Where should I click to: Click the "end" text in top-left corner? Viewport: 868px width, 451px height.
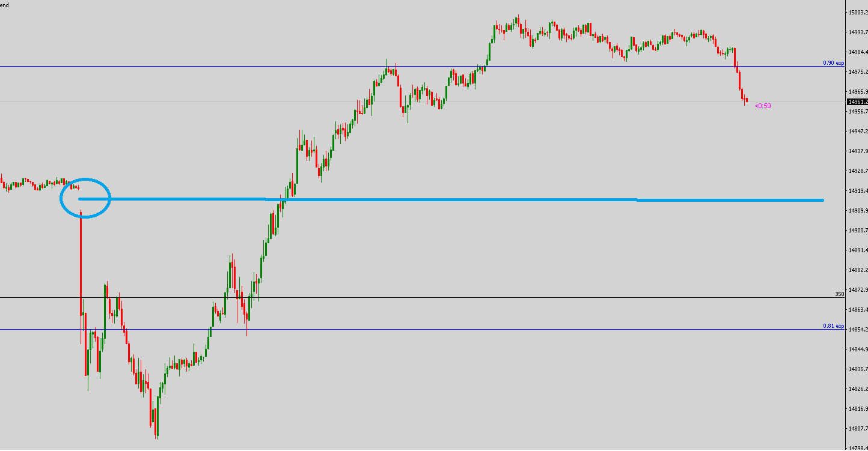5,5
